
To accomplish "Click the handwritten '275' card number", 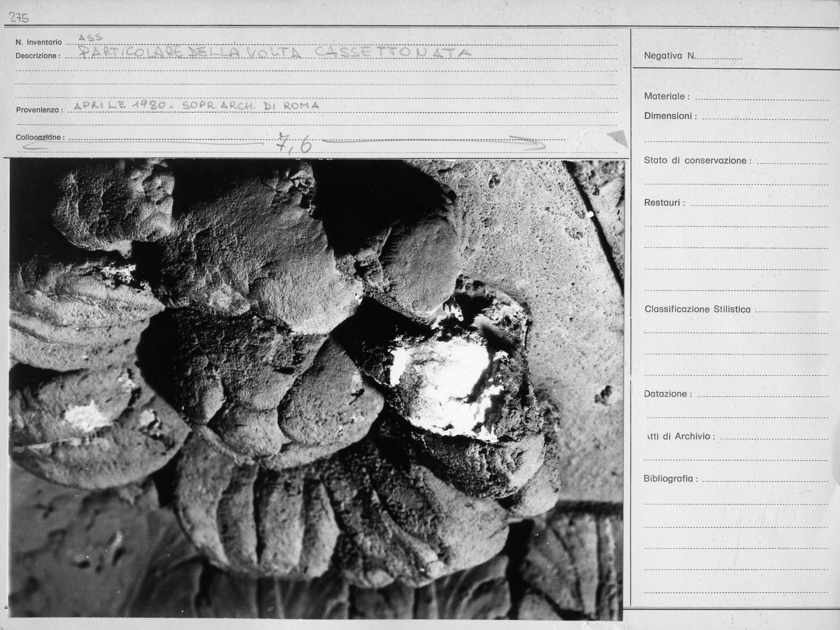I will click(19, 18).
